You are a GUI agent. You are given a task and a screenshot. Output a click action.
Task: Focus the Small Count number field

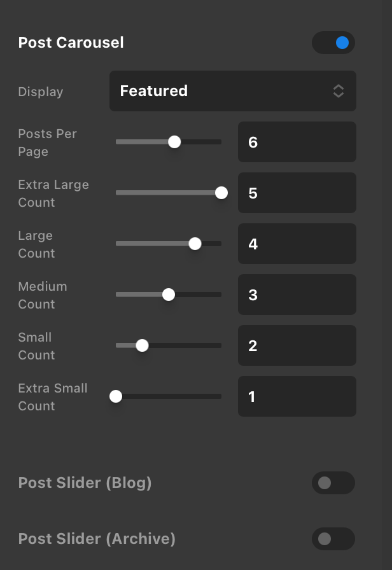pyautogui.click(x=297, y=345)
